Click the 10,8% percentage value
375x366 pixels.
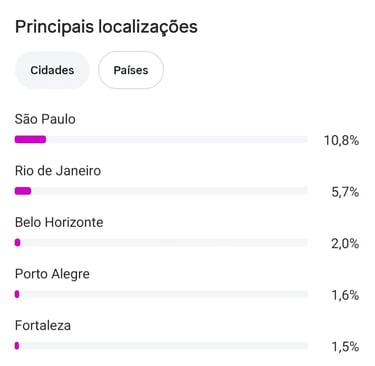point(342,140)
